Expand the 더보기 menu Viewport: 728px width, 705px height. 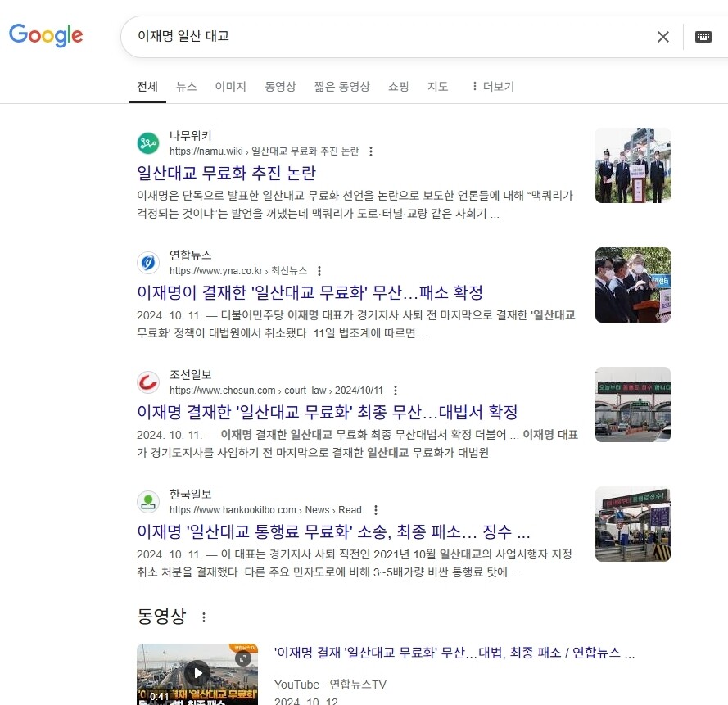pos(493,86)
